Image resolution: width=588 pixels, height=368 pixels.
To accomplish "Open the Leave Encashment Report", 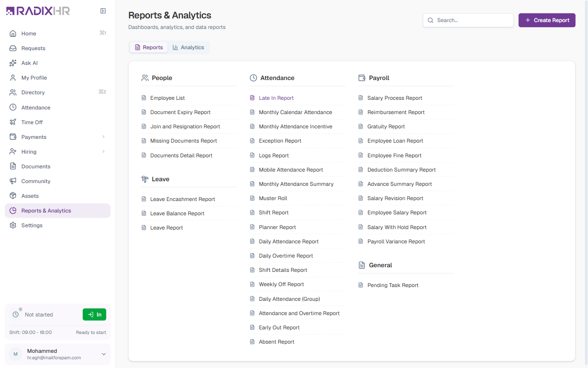I will click(x=182, y=199).
